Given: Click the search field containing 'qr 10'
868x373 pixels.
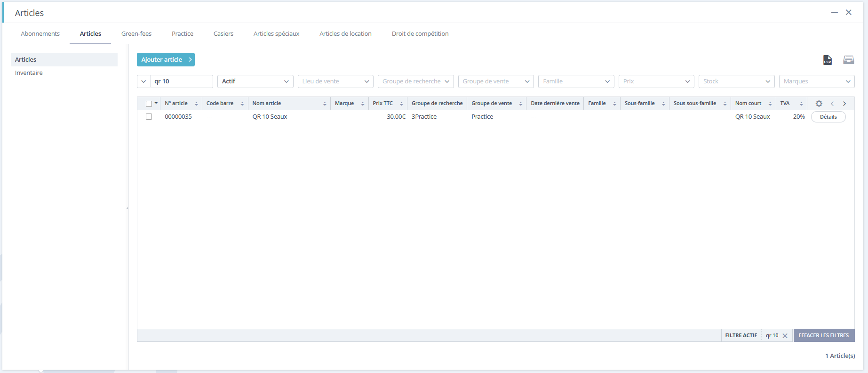Looking at the screenshot, I should coord(182,81).
